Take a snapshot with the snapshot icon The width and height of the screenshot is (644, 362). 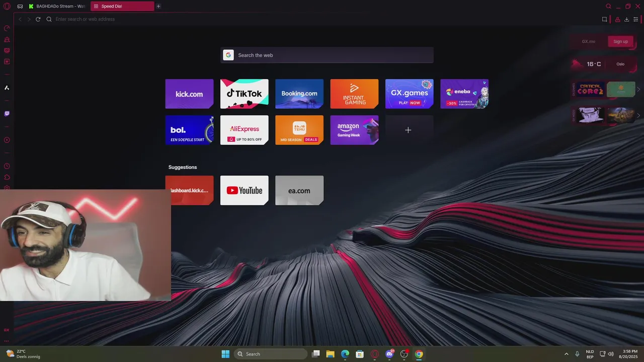coord(604,19)
